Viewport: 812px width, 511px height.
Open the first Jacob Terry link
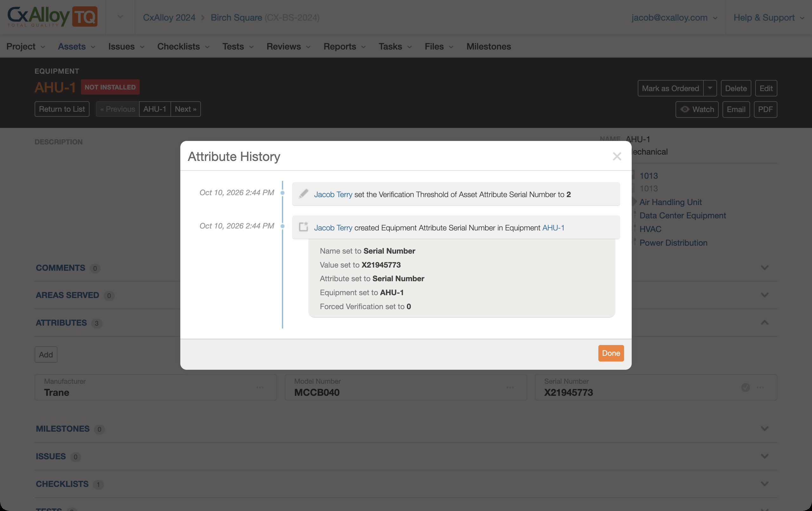pyautogui.click(x=333, y=195)
